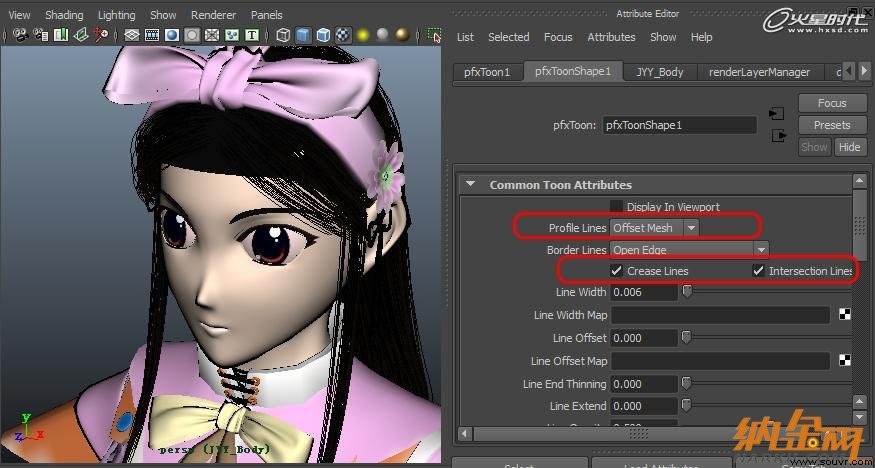
Task: Switch to the pfxToonShape1 tab
Action: click(573, 71)
